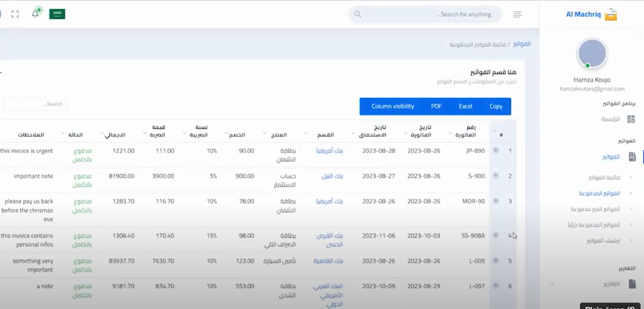Export the table as PDF
The image size is (644, 309).
click(436, 106)
